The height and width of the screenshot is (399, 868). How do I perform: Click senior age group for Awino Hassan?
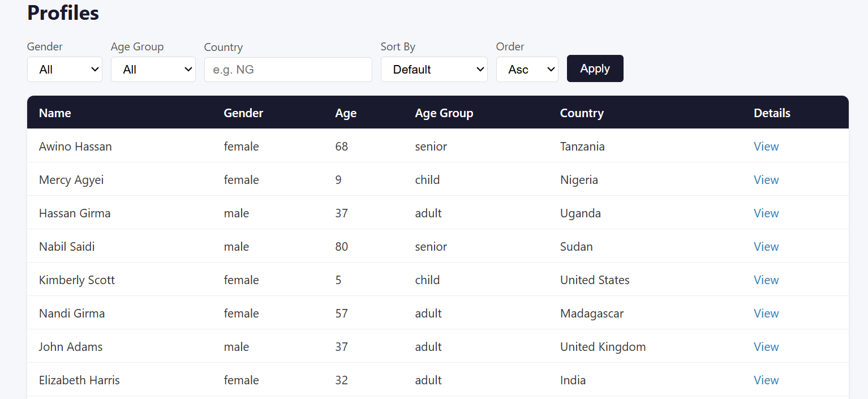coord(431,147)
